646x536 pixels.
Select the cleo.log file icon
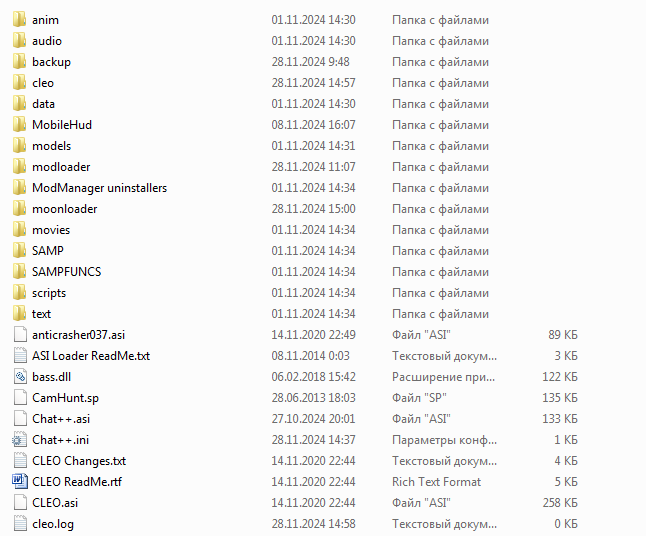click(x=19, y=524)
